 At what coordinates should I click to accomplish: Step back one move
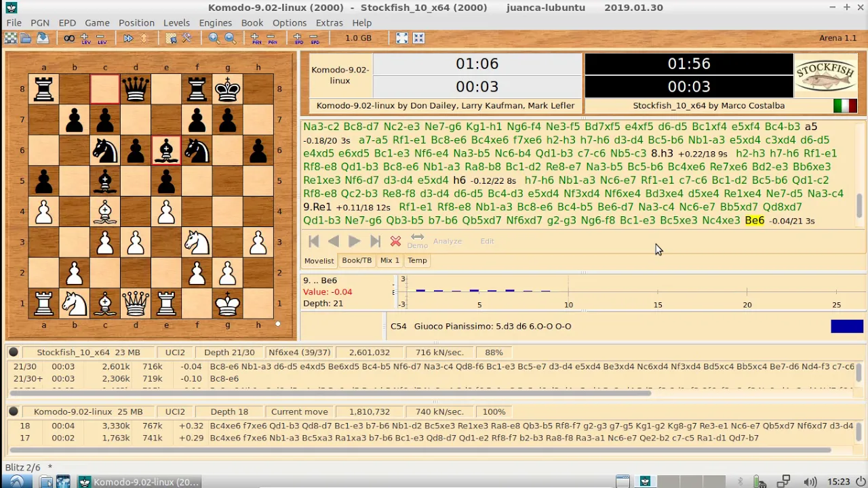pos(333,241)
